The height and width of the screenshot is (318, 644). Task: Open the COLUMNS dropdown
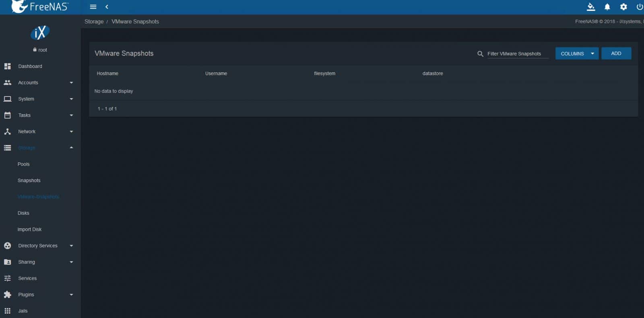(577, 53)
